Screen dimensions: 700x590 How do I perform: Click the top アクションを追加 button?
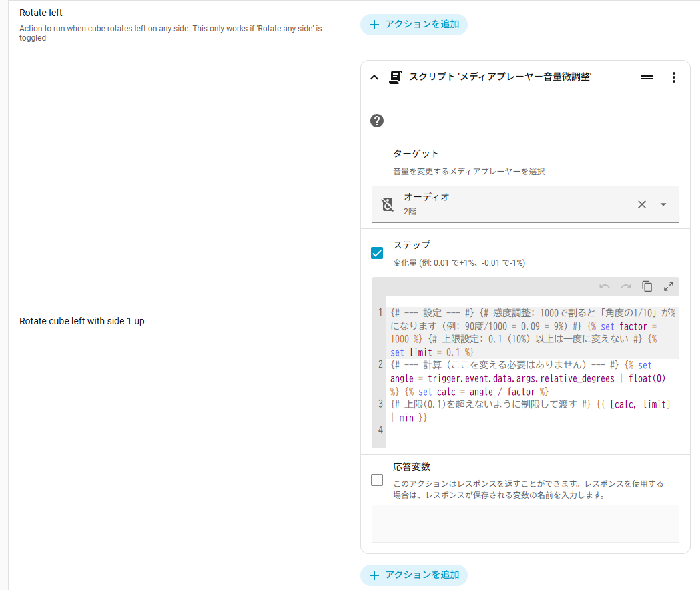414,24
